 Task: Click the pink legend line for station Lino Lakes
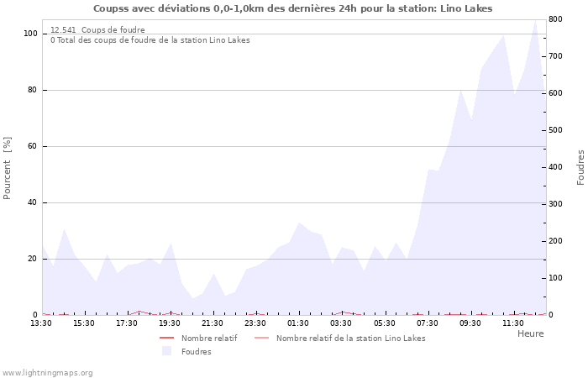[x=261, y=338]
